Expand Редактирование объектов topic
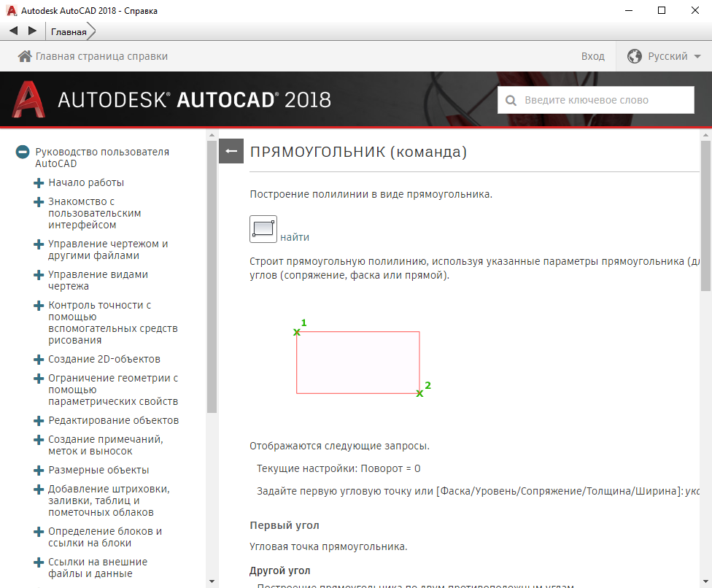The height and width of the screenshot is (588, 712). coord(39,421)
